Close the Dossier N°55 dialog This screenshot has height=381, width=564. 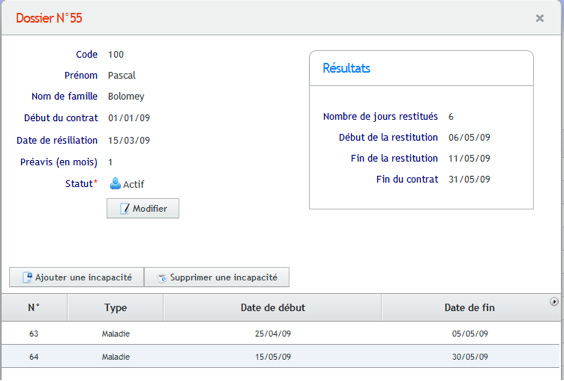[540, 18]
